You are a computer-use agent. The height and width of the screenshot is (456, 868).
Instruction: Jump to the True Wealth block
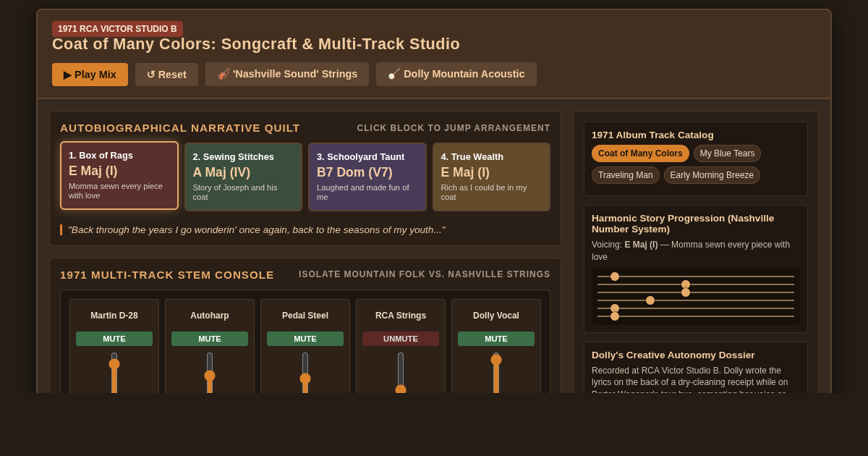pos(492,177)
